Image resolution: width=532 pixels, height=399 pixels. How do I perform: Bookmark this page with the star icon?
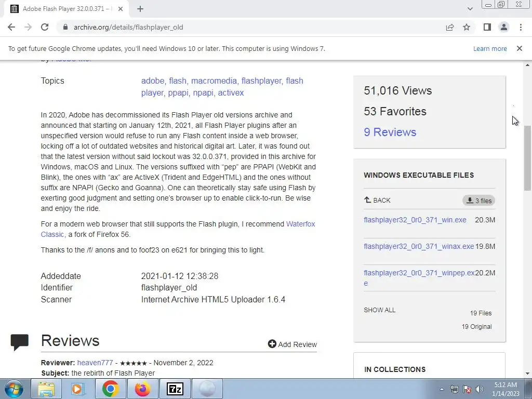(467, 27)
